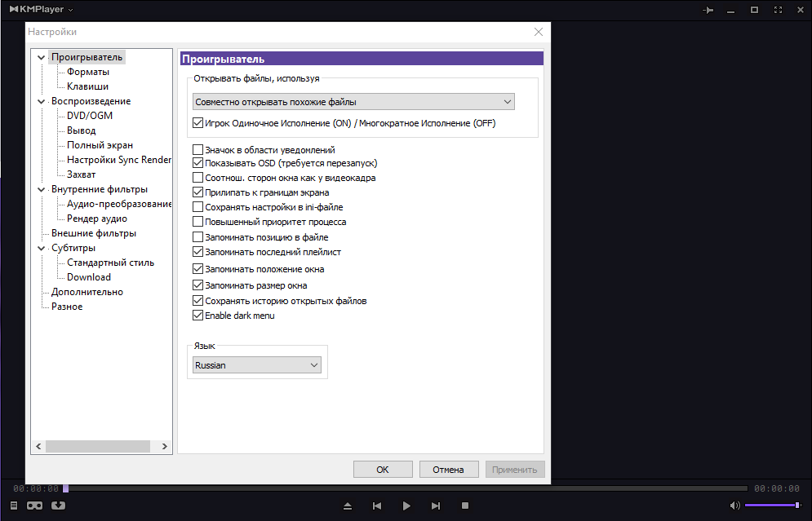Toggle fullscreen icon in KMPlayer title bar
Image resolution: width=812 pixels, height=521 pixels.
778,10
